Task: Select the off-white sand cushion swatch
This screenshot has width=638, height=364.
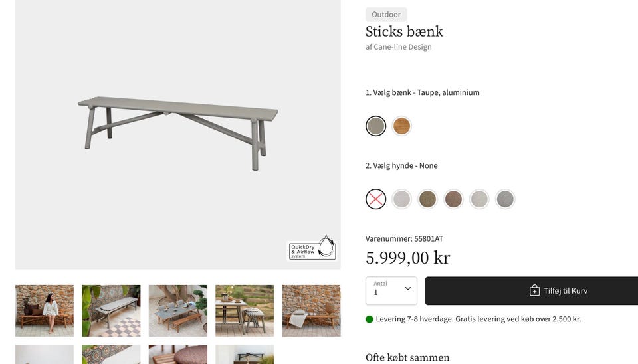Action: click(x=479, y=199)
